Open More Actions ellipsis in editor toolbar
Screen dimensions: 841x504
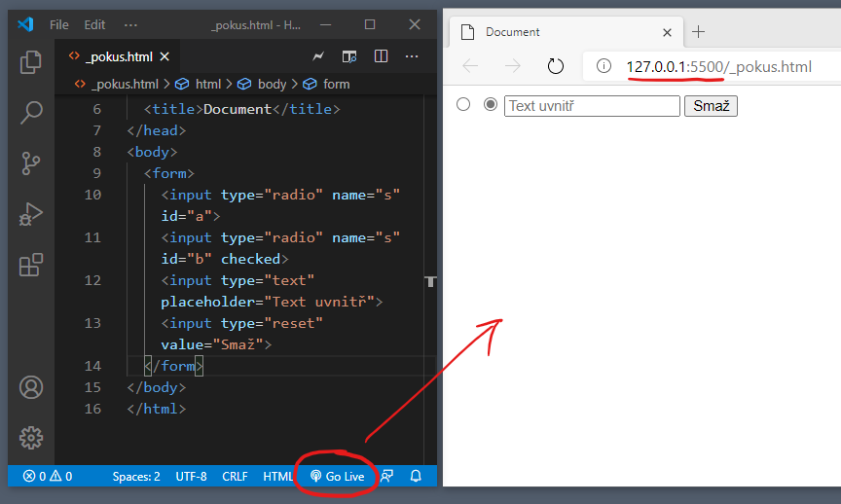tap(412, 56)
